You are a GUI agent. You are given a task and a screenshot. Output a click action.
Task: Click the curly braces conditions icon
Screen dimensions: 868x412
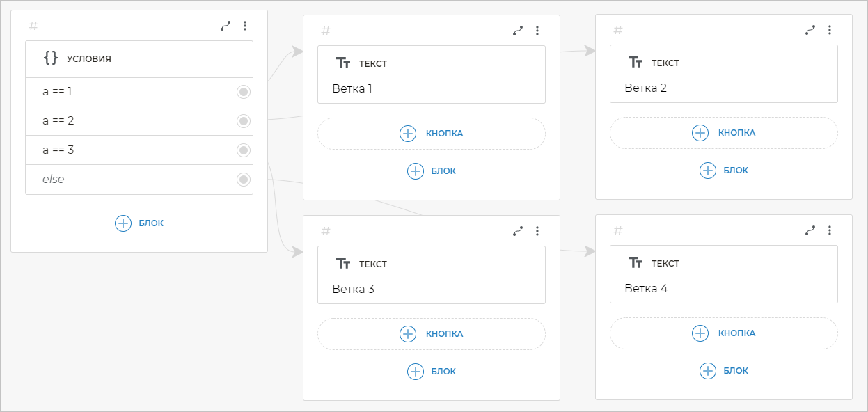coord(51,58)
